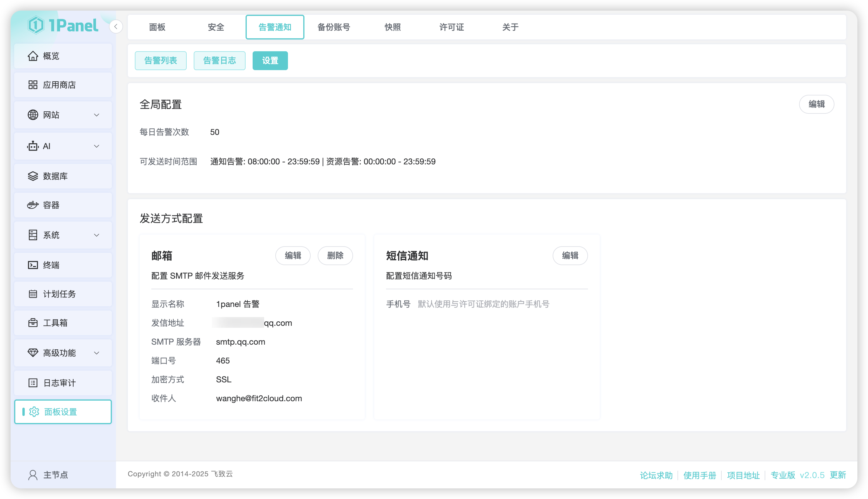
Task: Show the 告警列表 sub-tab
Action: coord(161,61)
